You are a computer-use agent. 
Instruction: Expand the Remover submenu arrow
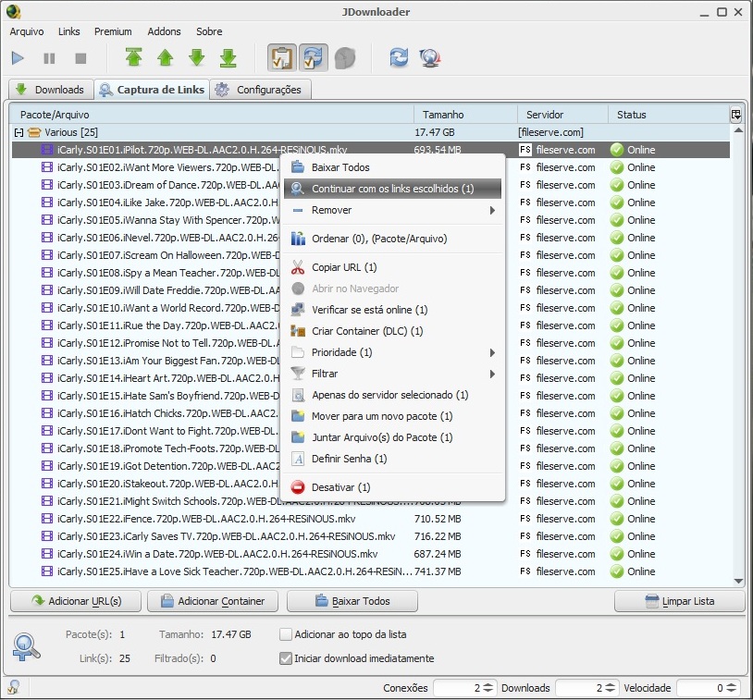[492, 210]
